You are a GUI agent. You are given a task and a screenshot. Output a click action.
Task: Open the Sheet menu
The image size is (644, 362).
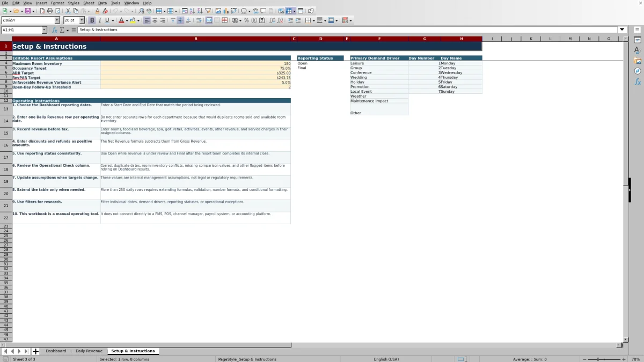click(x=89, y=3)
